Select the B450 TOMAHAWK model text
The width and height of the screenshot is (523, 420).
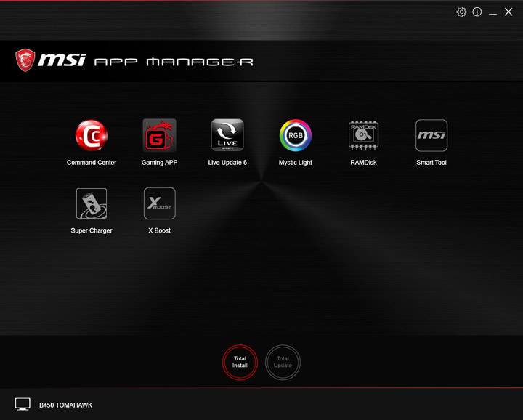(x=65, y=405)
